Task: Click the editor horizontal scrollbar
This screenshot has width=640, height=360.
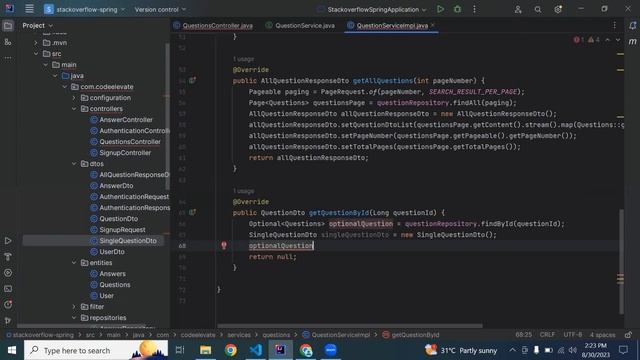Action: click(x=350, y=326)
